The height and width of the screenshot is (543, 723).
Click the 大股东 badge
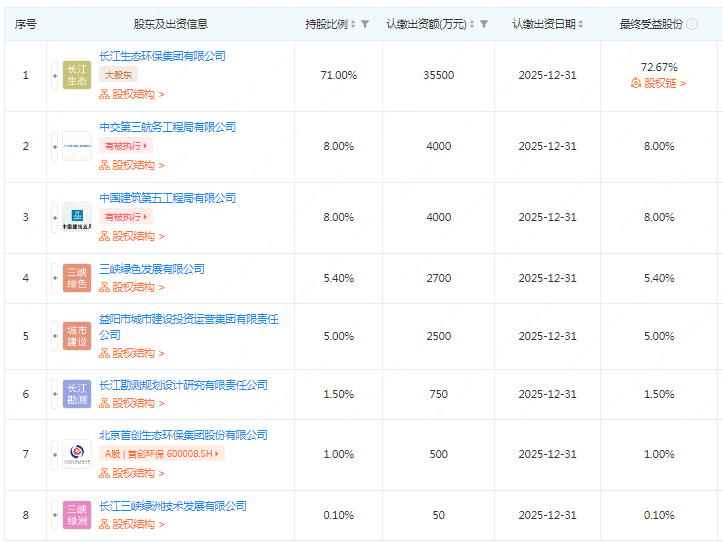click(x=119, y=75)
